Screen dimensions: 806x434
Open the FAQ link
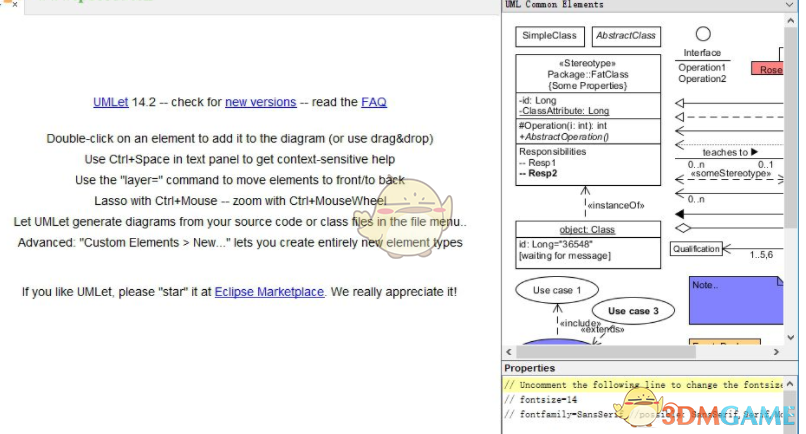tap(374, 102)
